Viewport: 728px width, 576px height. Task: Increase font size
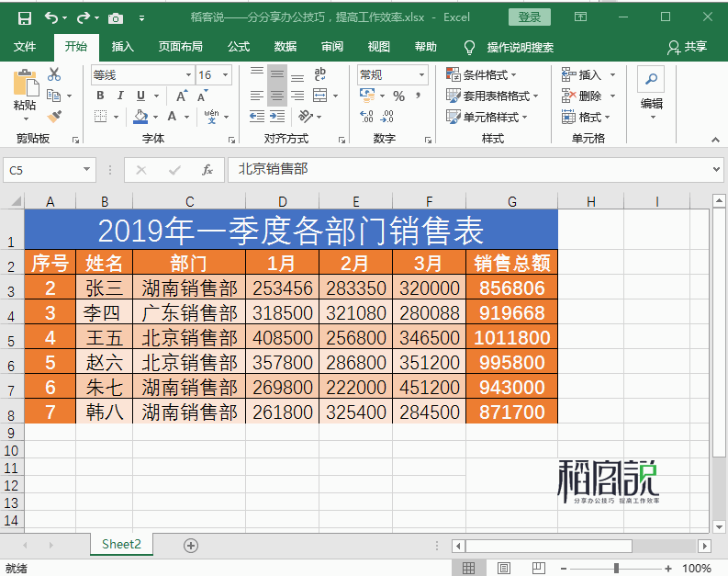tap(182, 96)
